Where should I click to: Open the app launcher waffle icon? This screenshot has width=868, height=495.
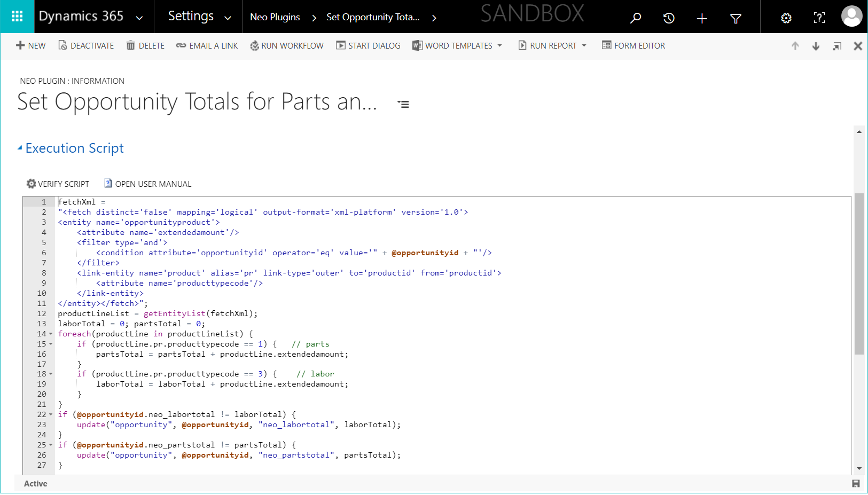(x=17, y=17)
